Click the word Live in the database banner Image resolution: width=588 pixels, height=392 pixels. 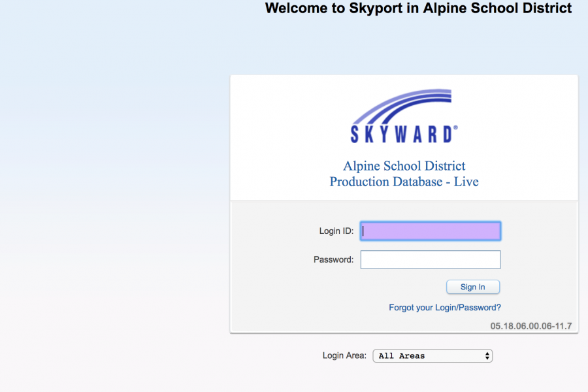(x=466, y=182)
